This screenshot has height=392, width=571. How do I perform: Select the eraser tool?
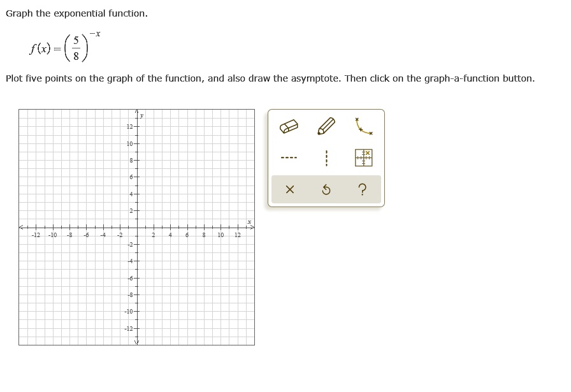288,126
